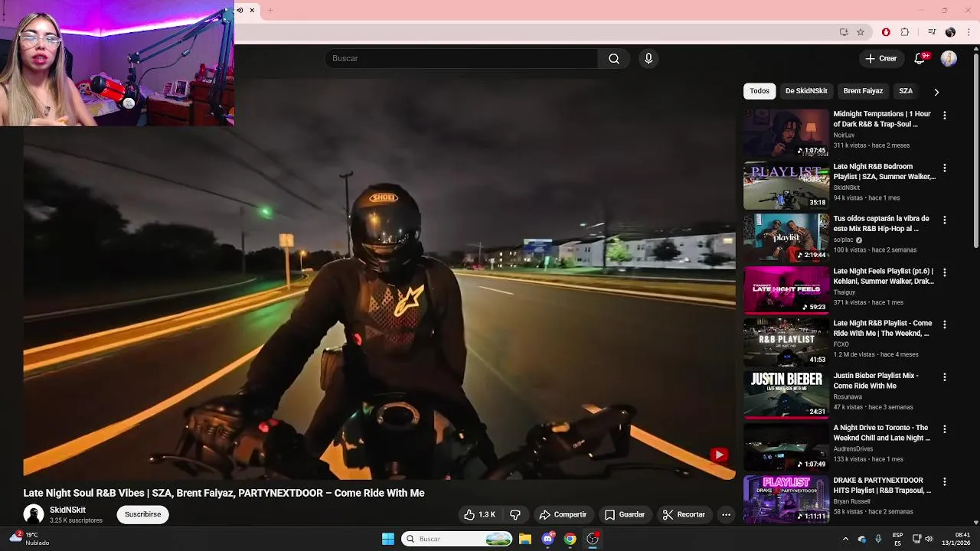This screenshot has width=980, height=551.
Task: Open options for Late Night Feels Playlist
Action: pos(945,272)
